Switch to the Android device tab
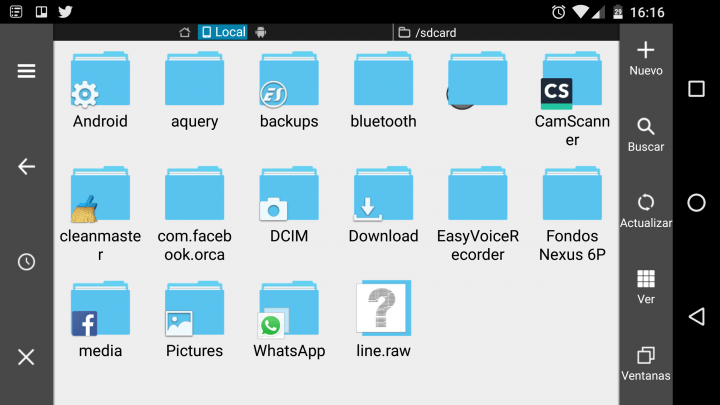Viewport: 720px width, 405px height. click(261, 32)
